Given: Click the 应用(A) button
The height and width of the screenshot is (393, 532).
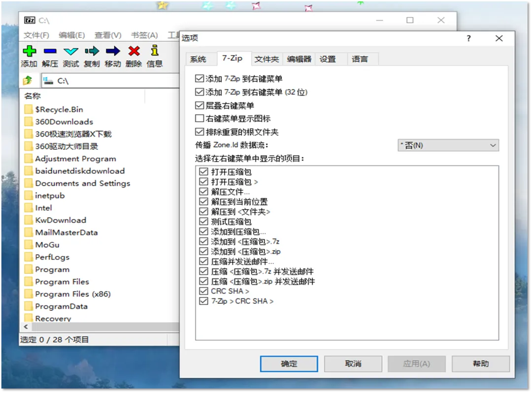Looking at the screenshot, I should 417,364.
